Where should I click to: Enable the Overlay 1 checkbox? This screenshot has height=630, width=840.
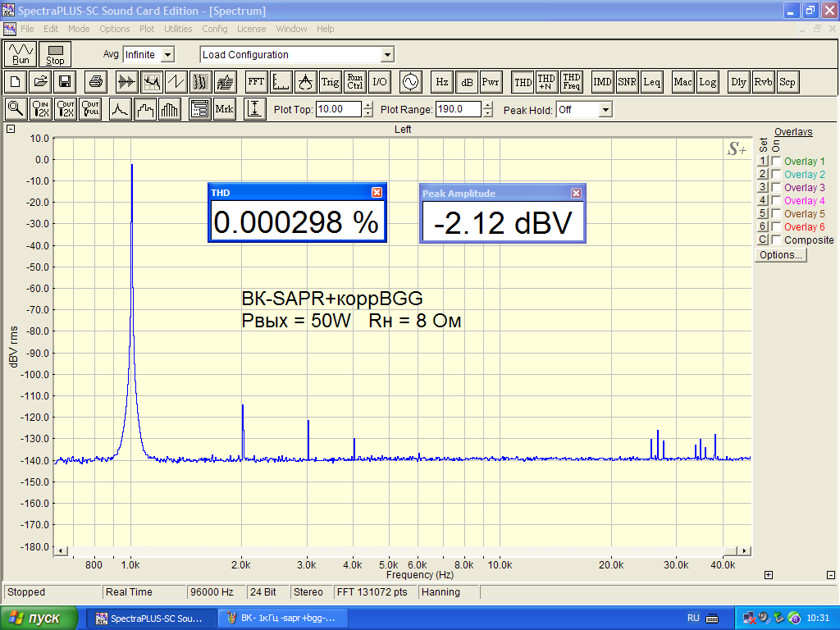click(776, 162)
